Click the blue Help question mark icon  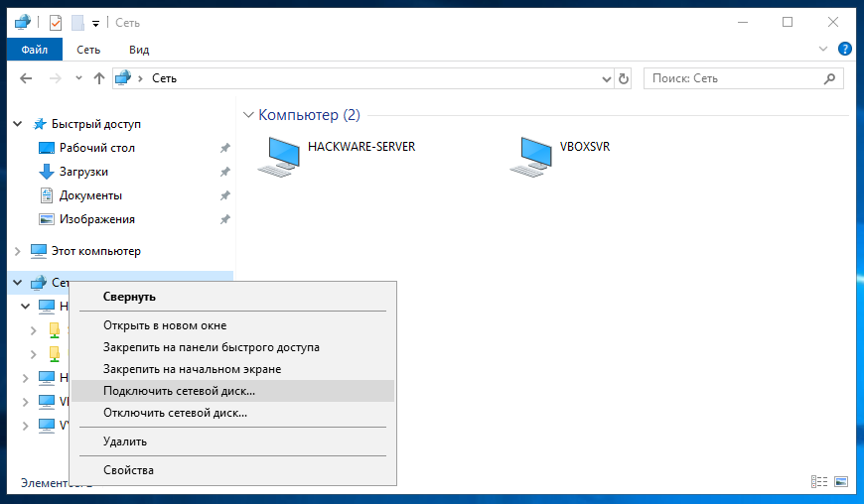coord(845,48)
